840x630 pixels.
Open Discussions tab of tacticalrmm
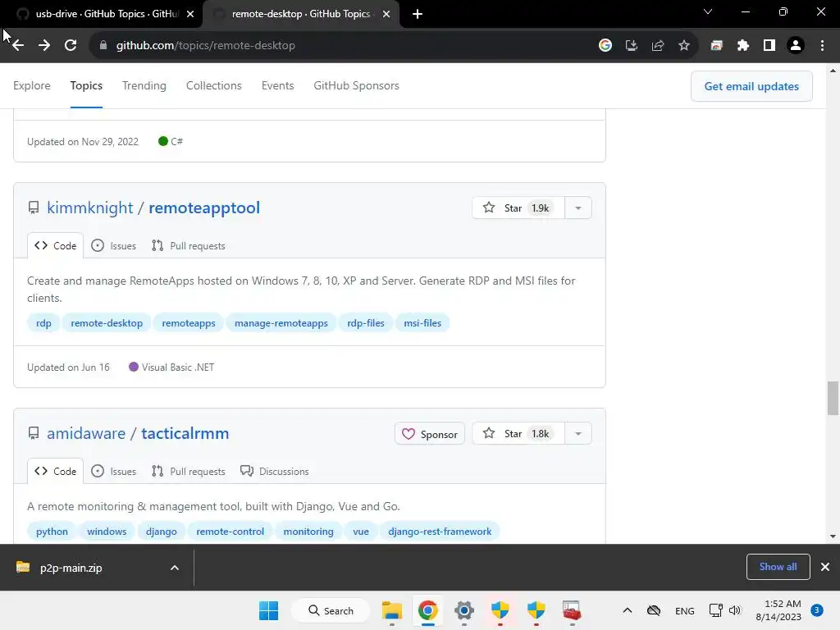click(x=275, y=472)
